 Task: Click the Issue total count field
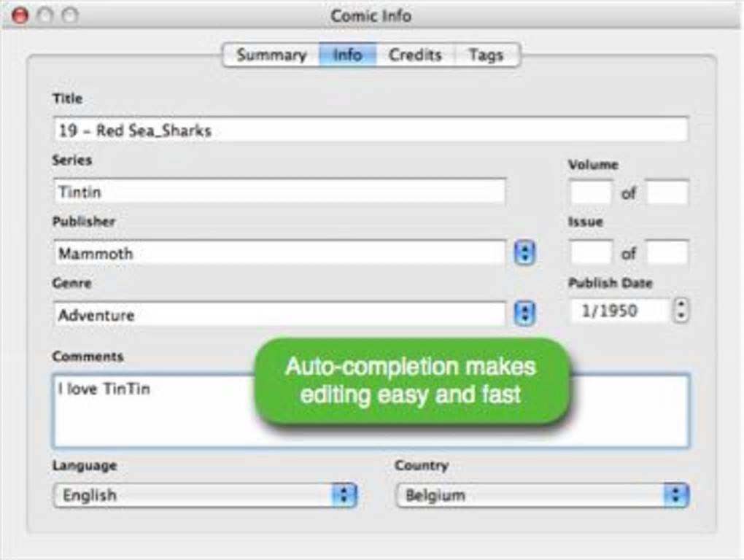pos(667,253)
